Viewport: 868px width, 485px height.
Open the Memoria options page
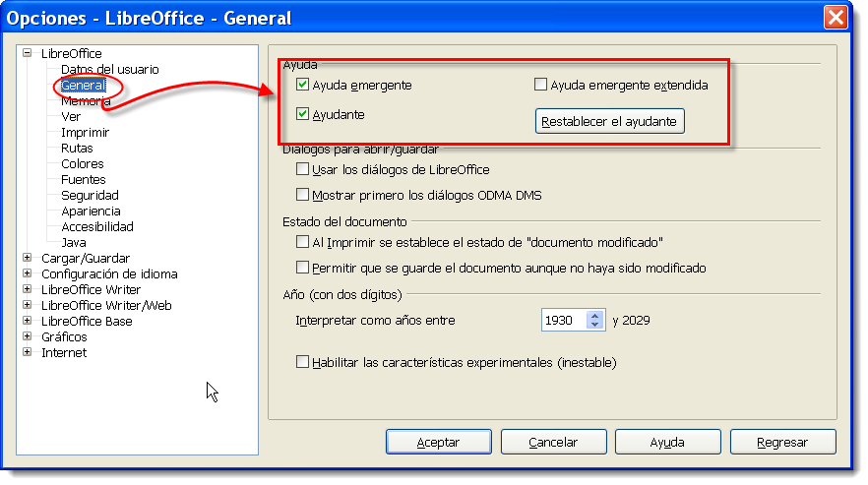coord(86,100)
